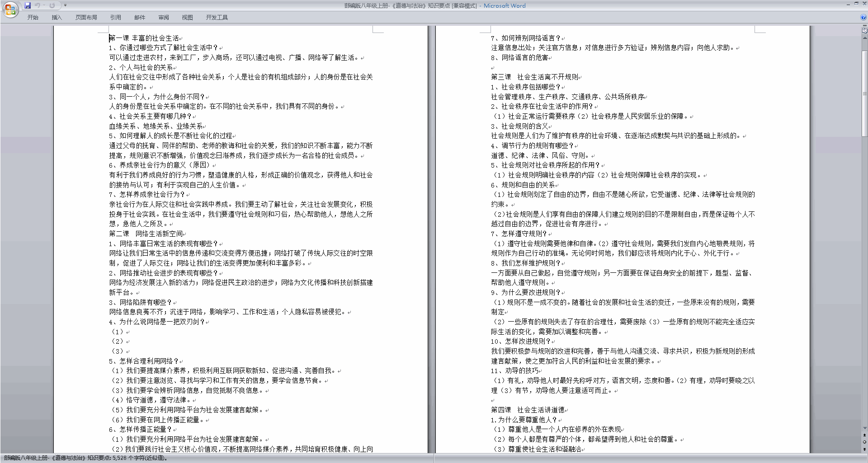
Task: Click question 6、怎样传播正能量?
Action: [140, 429]
